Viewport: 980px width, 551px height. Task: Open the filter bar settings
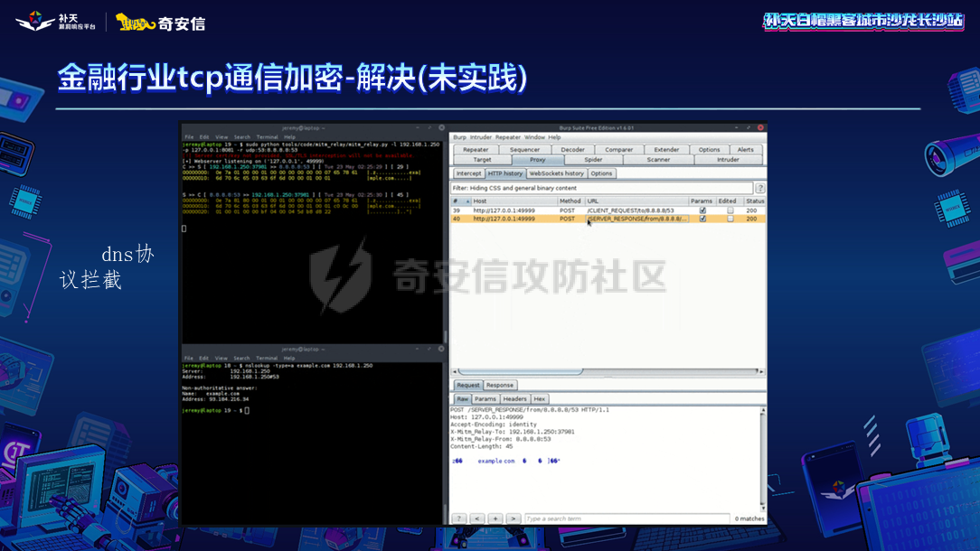(x=601, y=188)
